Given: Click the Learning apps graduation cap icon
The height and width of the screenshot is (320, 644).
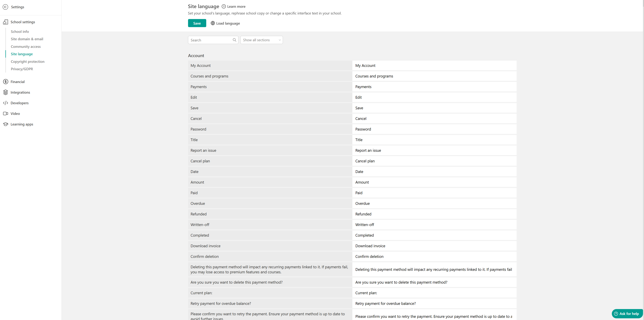Looking at the screenshot, I should (x=6, y=124).
